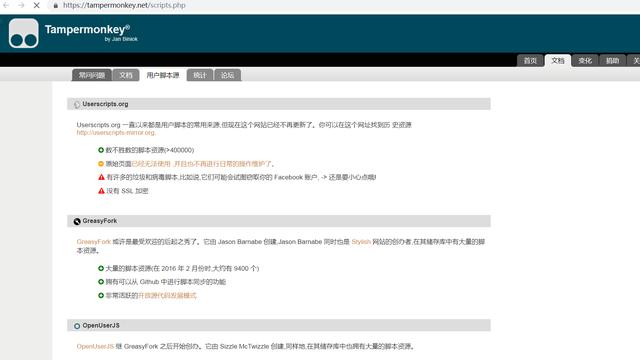Click the Userscripts.org section icon
This screenshot has width=640, height=360.
point(77,104)
